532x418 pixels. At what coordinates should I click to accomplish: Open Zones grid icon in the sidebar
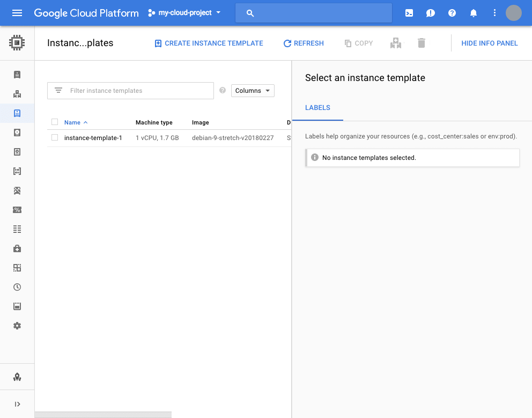[x=17, y=268]
